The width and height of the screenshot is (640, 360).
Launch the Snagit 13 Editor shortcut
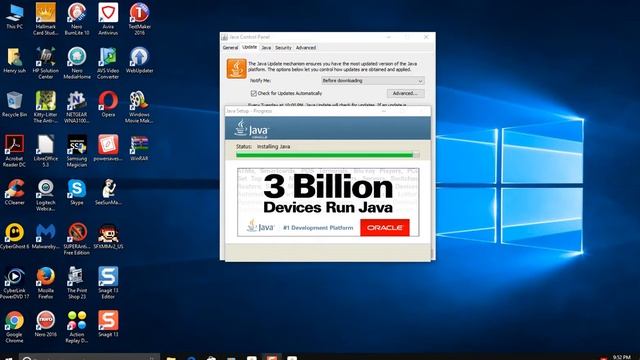(108, 283)
